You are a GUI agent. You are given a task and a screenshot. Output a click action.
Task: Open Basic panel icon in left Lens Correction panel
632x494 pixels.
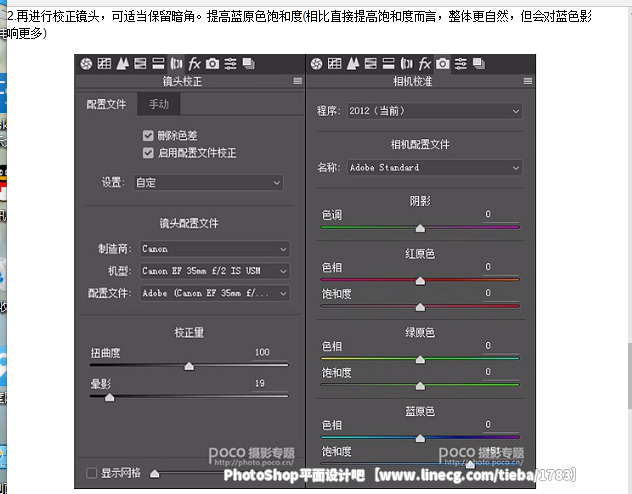click(86, 64)
